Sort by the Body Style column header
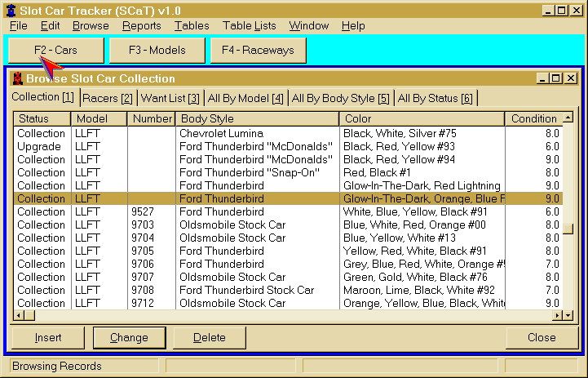 point(257,119)
